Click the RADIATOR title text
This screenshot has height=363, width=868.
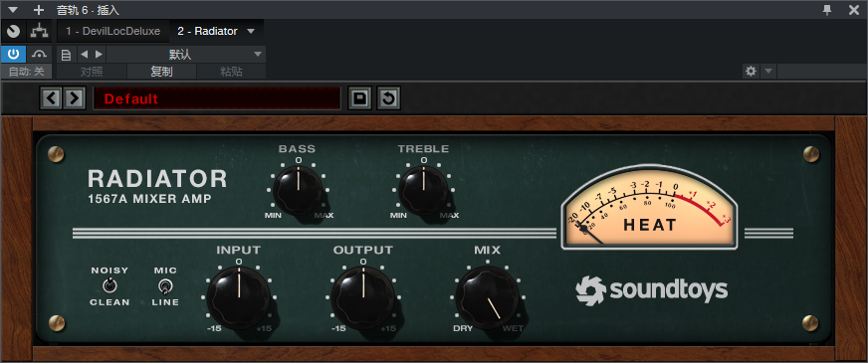[x=157, y=179]
